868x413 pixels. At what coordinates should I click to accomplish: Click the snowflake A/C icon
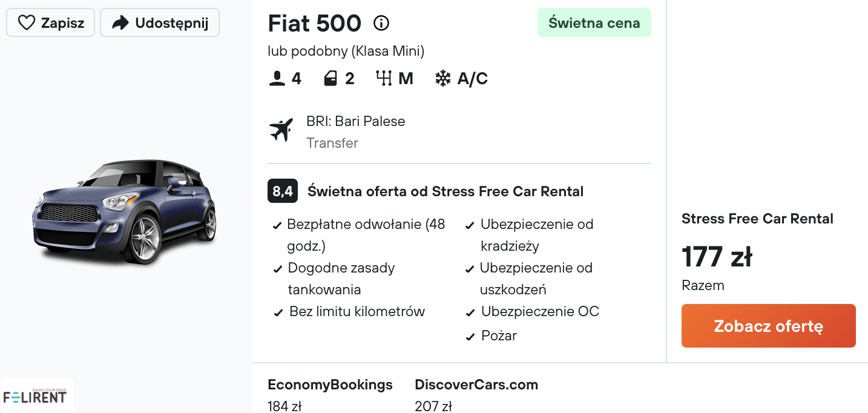[x=443, y=79]
